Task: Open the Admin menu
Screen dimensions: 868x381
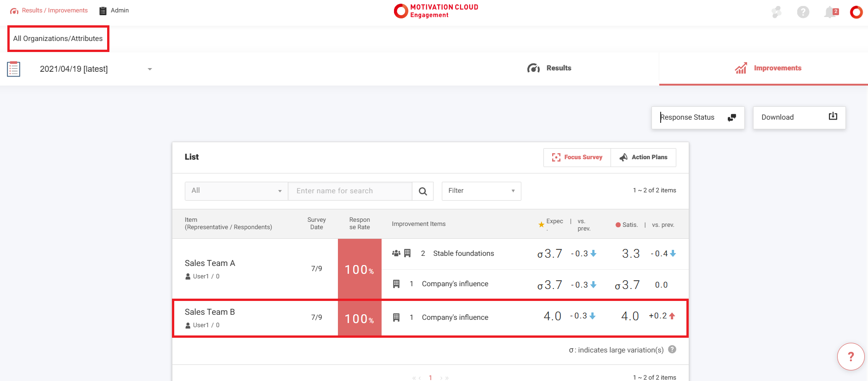Action: tap(114, 11)
